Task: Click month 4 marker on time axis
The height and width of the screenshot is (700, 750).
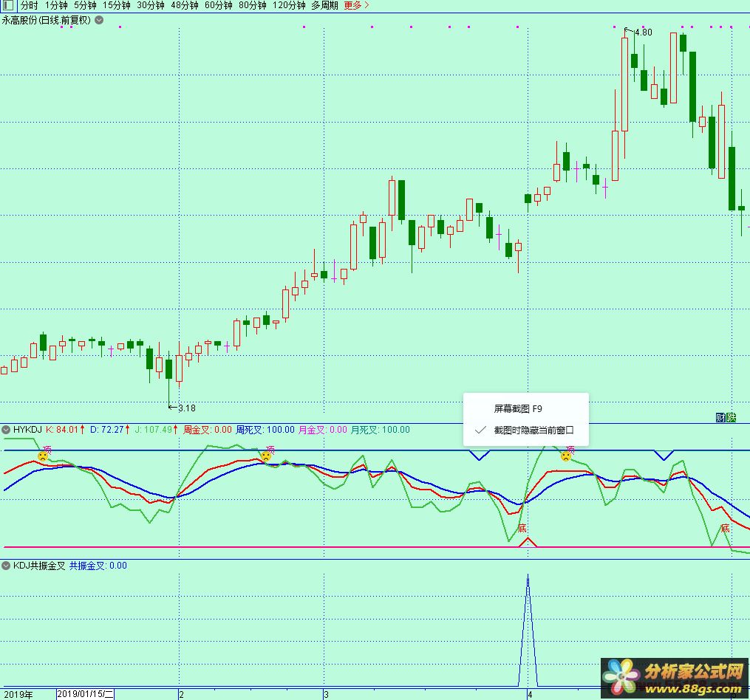Action: pyautogui.click(x=530, y=695)
